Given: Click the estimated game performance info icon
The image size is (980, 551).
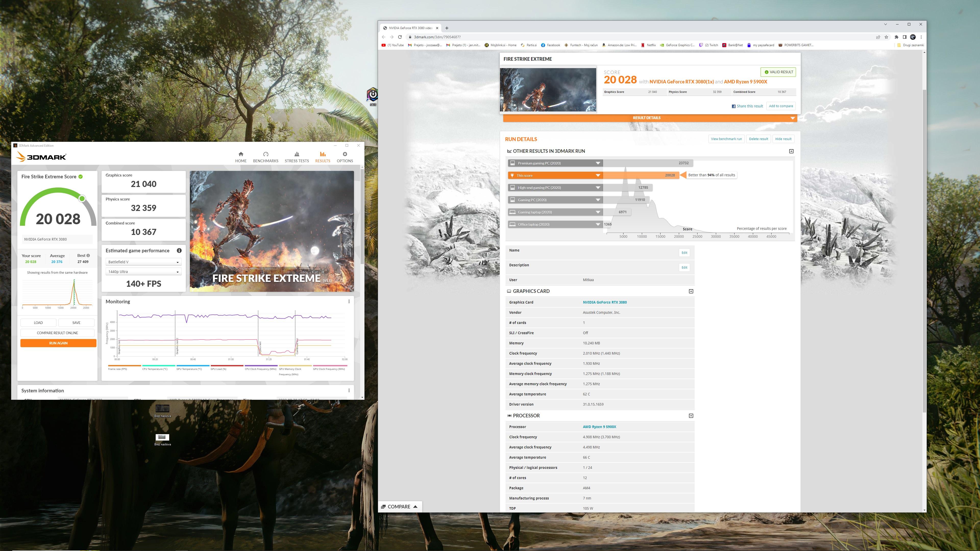Looking at the screenshot, I should 179,251.
